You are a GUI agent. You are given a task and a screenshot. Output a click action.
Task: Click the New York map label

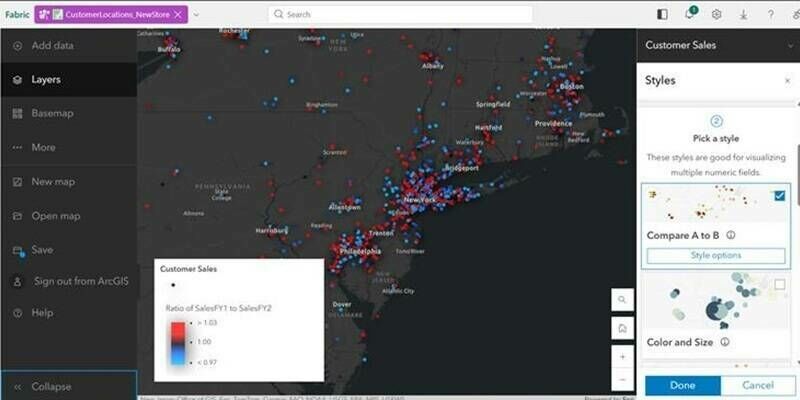coord(420,200)
